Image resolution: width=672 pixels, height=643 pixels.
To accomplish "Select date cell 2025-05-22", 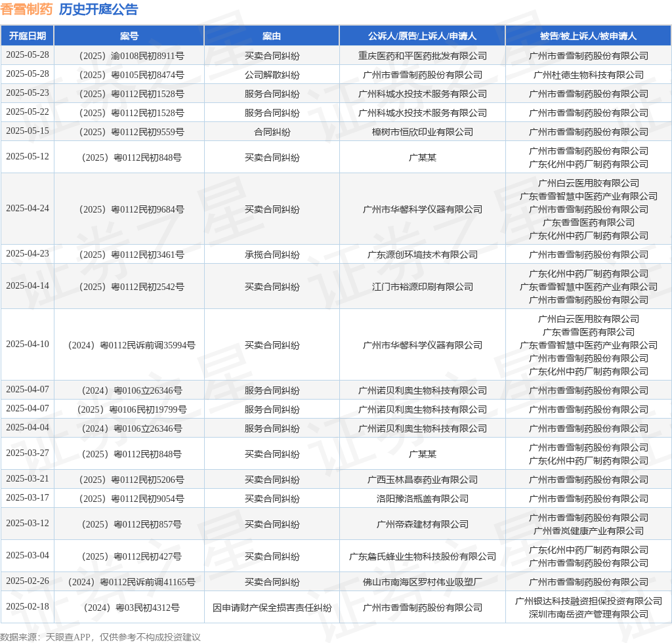I will [x=28, y=112].
